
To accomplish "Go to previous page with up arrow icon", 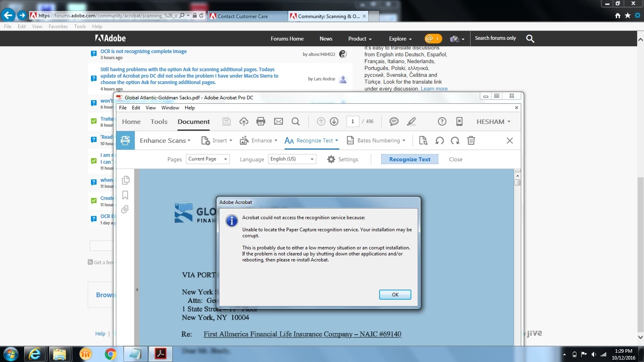I will tap(321, 121).
